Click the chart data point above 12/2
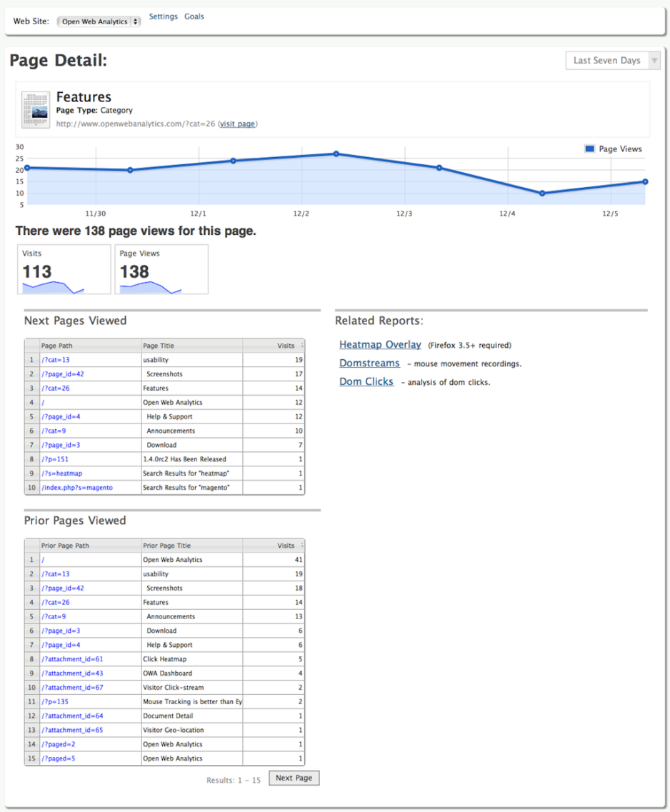Viewport: 670px width, 812px height. tap(334, 153)
